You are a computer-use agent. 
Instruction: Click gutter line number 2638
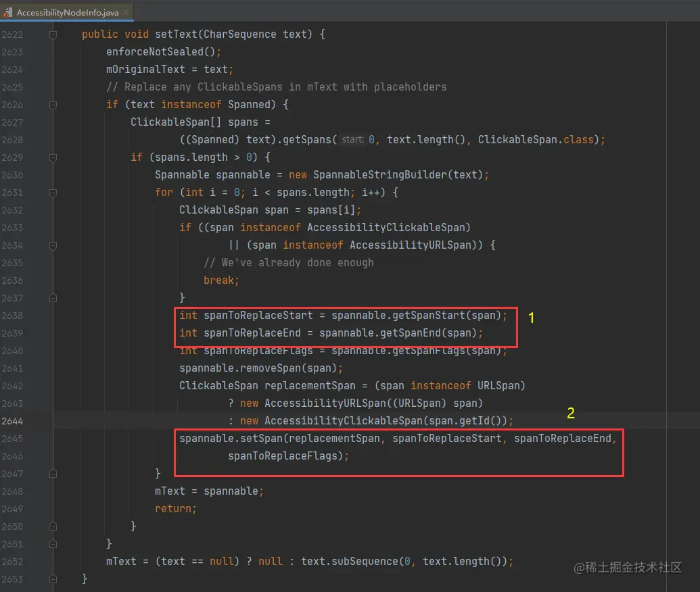tap(12, 316)
